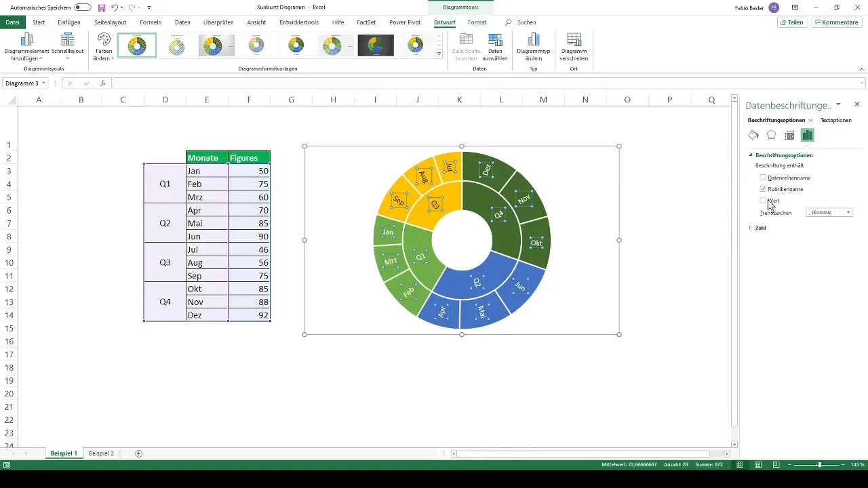Open the Customize Quick Access Toolbar dropdown
The height and width of the screenshot is (488, 868).
click(149, 7)
